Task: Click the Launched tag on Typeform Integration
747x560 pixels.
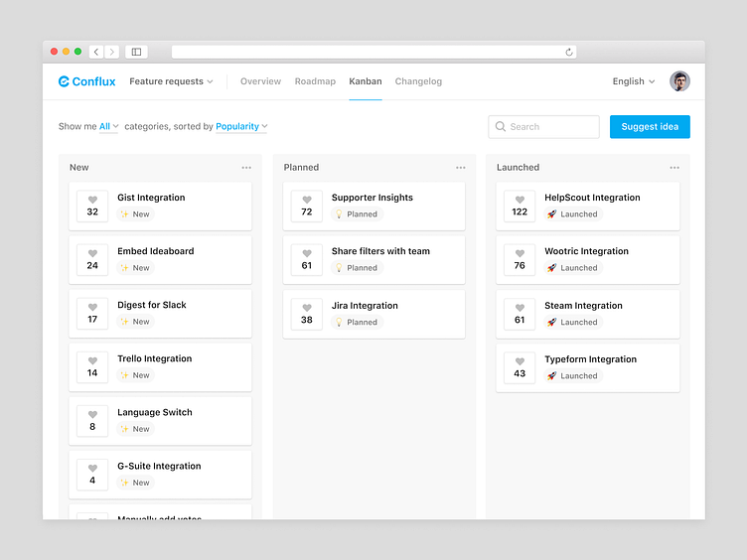Action: pos(573,376)
